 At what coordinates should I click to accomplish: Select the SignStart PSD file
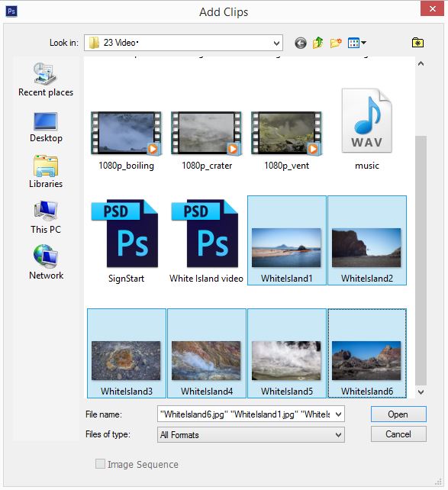point(126,241)
